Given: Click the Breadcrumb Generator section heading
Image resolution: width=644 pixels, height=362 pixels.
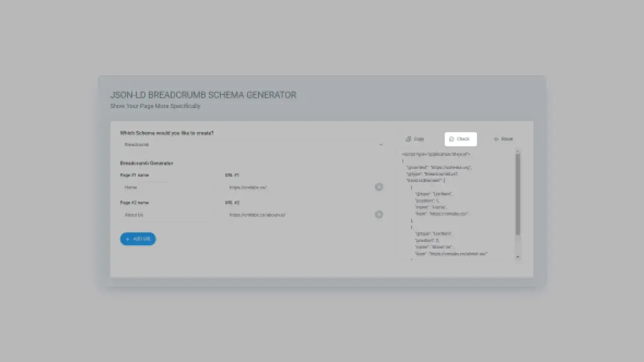Looking at the screenshot, I should click(146, 163).
